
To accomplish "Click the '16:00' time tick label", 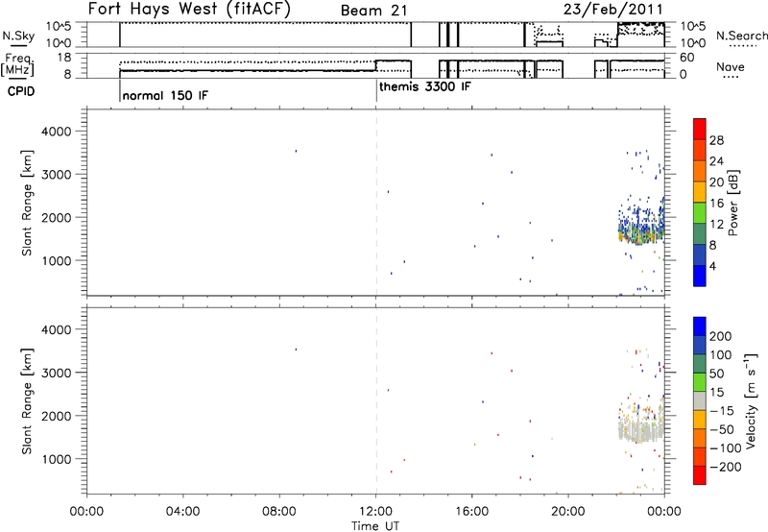I will 471,512.
